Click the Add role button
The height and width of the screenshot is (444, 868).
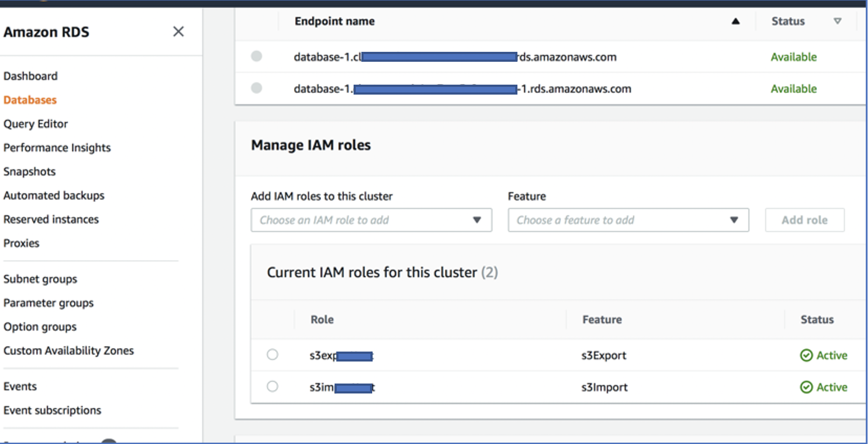point(804,220)
